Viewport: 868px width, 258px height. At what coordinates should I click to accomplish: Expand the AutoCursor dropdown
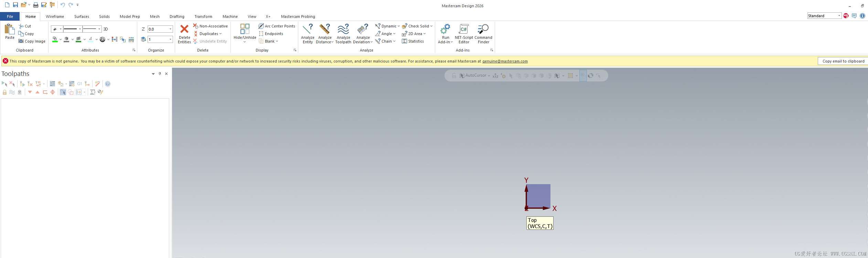click(x=489, y=76)
